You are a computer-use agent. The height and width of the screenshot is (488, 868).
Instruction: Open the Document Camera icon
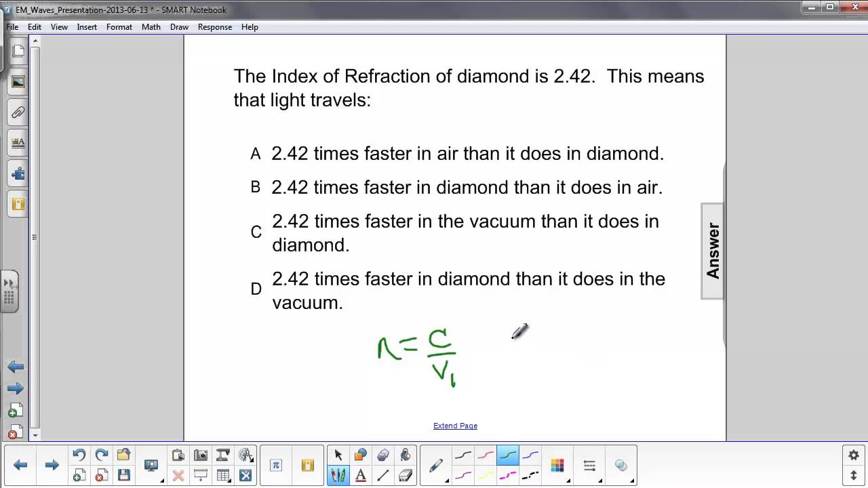coord(222,455)
